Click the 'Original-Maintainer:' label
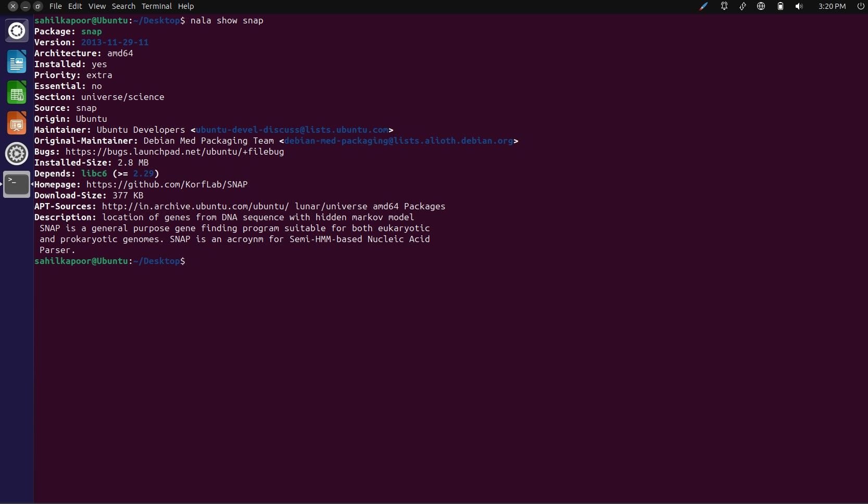Screen dimensions: 868x504 [x=86, y=141]
